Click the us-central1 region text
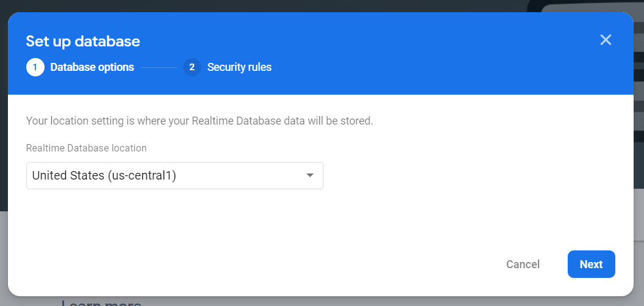Image resolution: width=644 pixels, height=306 pixels. click(142, 176)
